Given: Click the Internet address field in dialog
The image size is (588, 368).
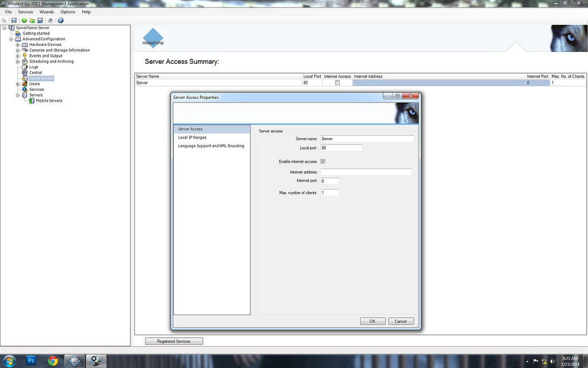Looking at the screenshot, I should pos(366,172).
